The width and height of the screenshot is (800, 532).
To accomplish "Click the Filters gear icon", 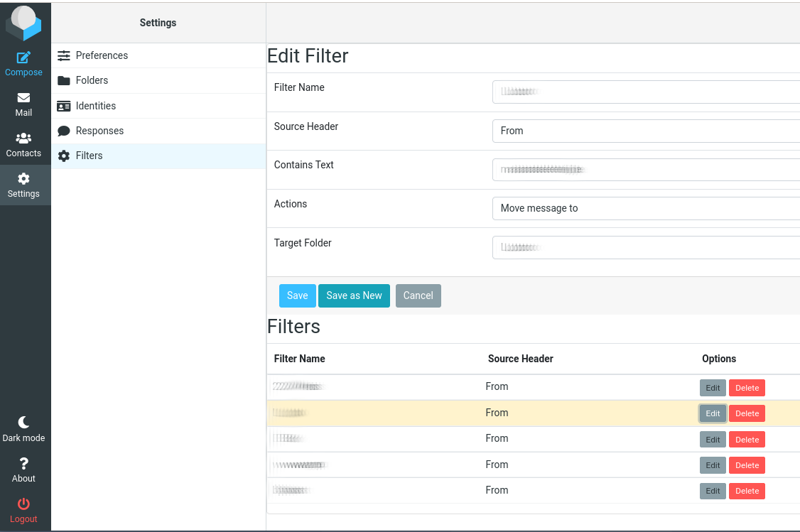I will coord(64,156).
